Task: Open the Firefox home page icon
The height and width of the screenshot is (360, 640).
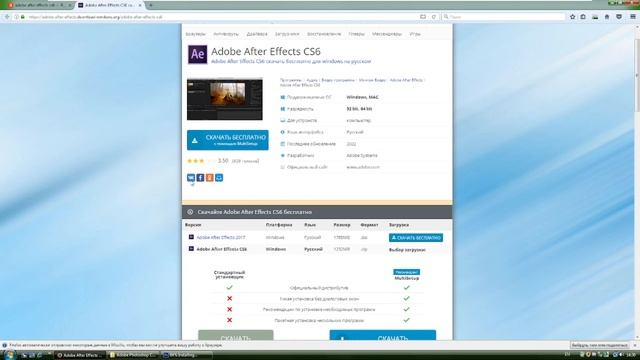Action: tap(607, 17)
